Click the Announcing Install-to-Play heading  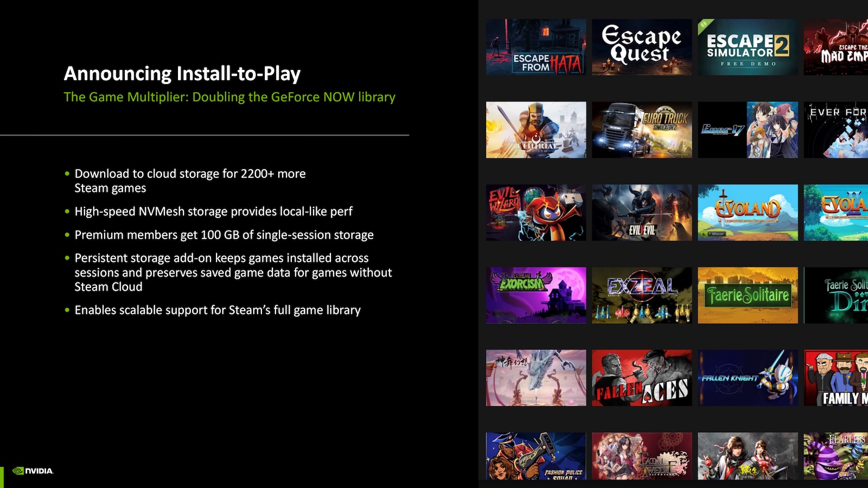point(182,73)
